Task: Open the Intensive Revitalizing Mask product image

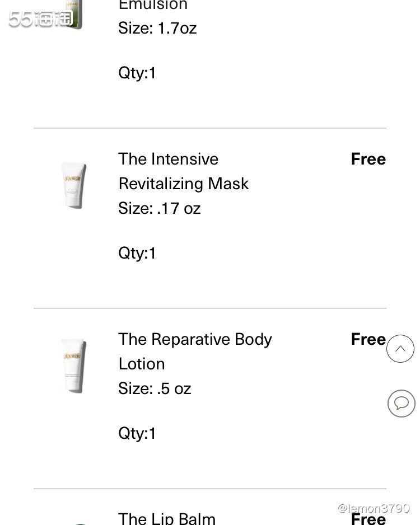Action: pyautogui.click(x=73, y=185)
